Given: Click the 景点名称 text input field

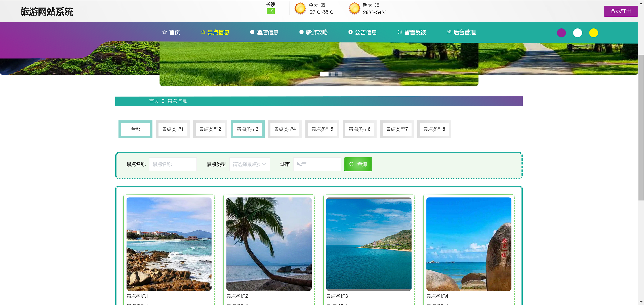Looking at the screenshot, I should (x=173, y=164).
